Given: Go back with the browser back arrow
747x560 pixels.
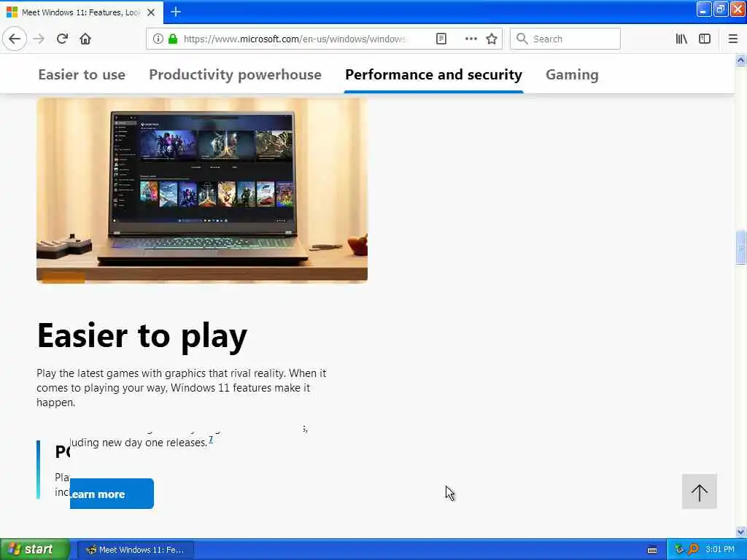Looking at the screenshot, I should (x=15, y=39).
